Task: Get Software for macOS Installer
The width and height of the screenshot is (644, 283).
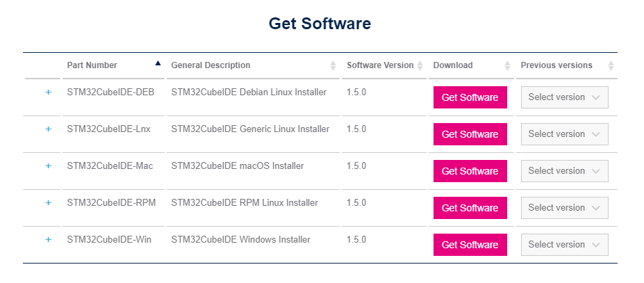Action: click(x=470, y=171)
